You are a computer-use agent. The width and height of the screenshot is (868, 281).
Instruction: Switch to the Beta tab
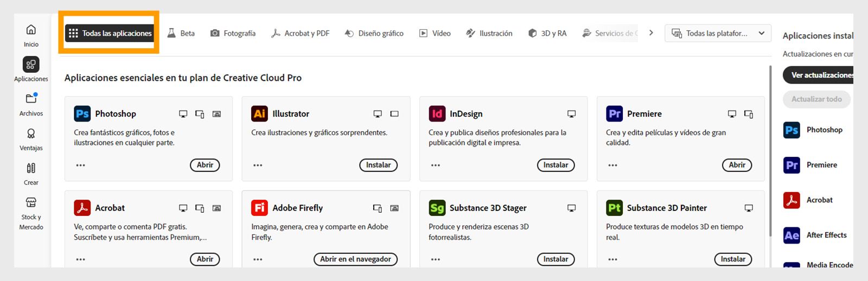[181, 33]
